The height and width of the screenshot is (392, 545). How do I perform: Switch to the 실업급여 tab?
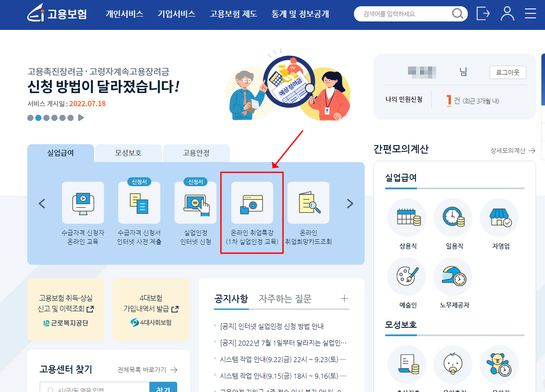tap(61, 153)
